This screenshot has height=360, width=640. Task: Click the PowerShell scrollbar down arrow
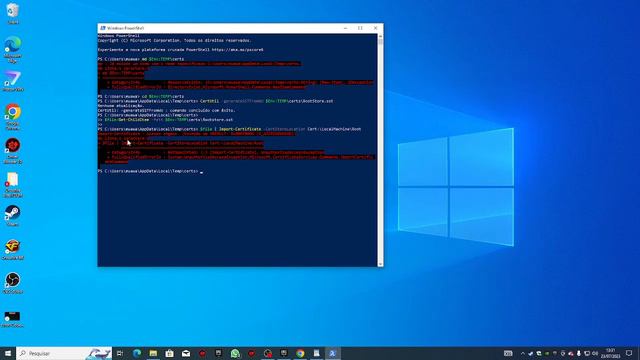tap(380, 264)
